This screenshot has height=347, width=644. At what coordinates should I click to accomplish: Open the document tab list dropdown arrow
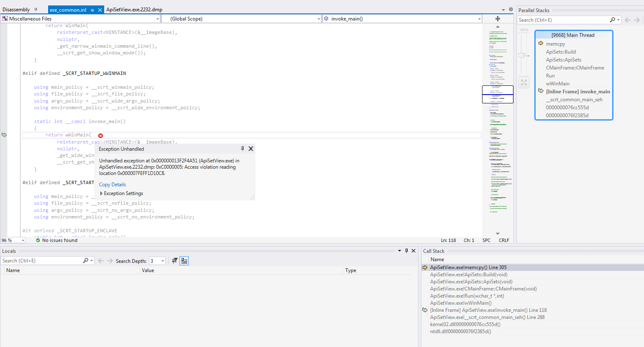[x=503, y=10]
